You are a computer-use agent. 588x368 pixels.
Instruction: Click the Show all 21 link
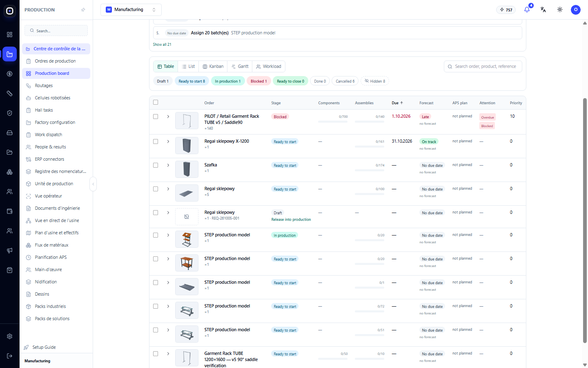[162, 45]
